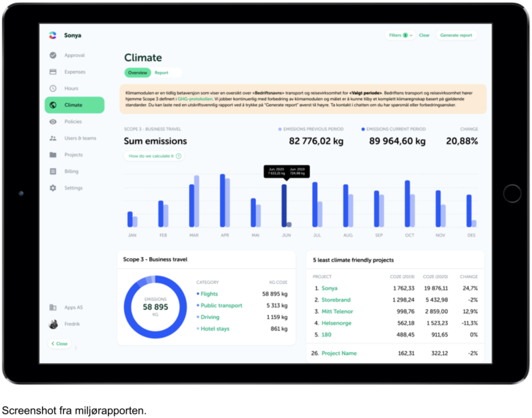Open the Driving category link

(x=210, y=317)
